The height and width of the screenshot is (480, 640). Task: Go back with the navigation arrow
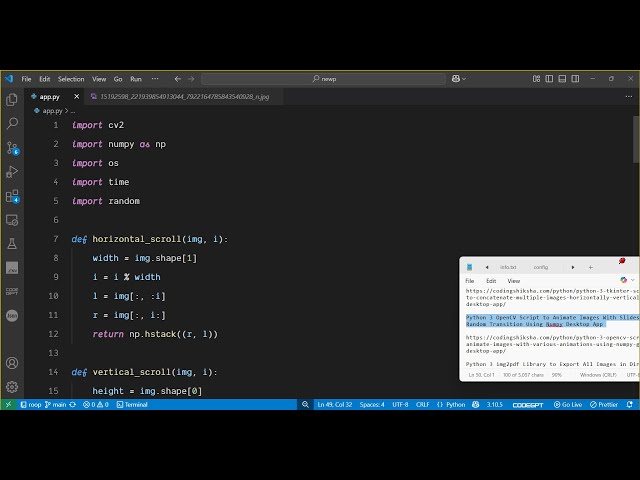178,79
